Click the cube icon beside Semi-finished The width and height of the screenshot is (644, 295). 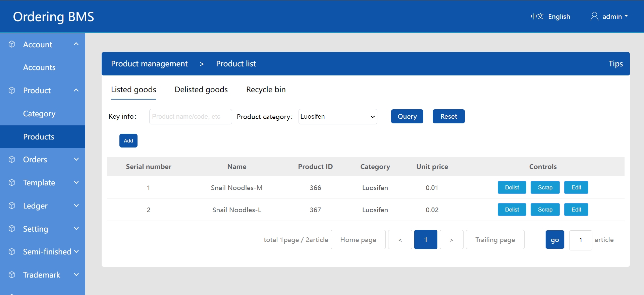click(12, 251)
